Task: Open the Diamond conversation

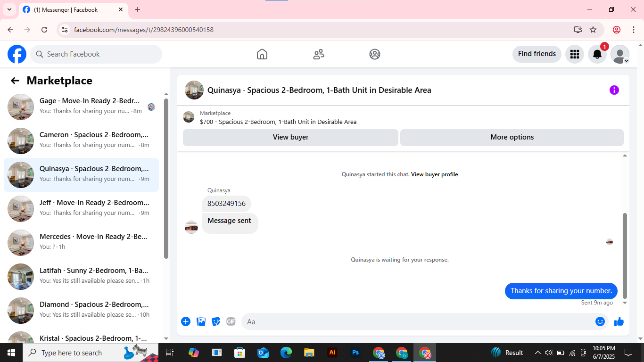Action: pos(81,311)
